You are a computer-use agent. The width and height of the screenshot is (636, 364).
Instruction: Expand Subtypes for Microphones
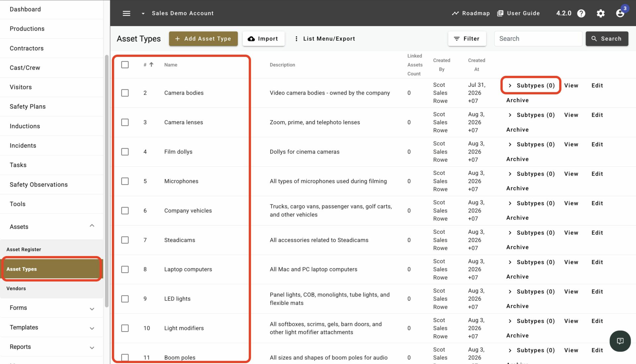pyautogui.click(x=531, y=174)
